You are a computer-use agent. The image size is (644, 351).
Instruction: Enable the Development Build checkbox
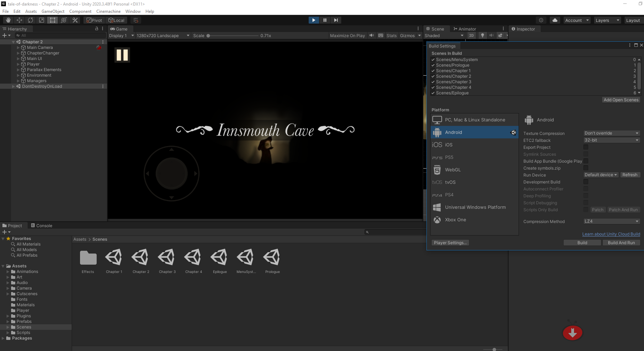[586, 182]
